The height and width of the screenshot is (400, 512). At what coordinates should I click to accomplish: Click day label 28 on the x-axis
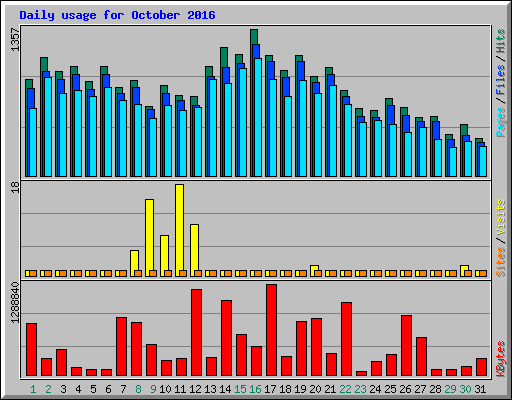pos(435,389)
